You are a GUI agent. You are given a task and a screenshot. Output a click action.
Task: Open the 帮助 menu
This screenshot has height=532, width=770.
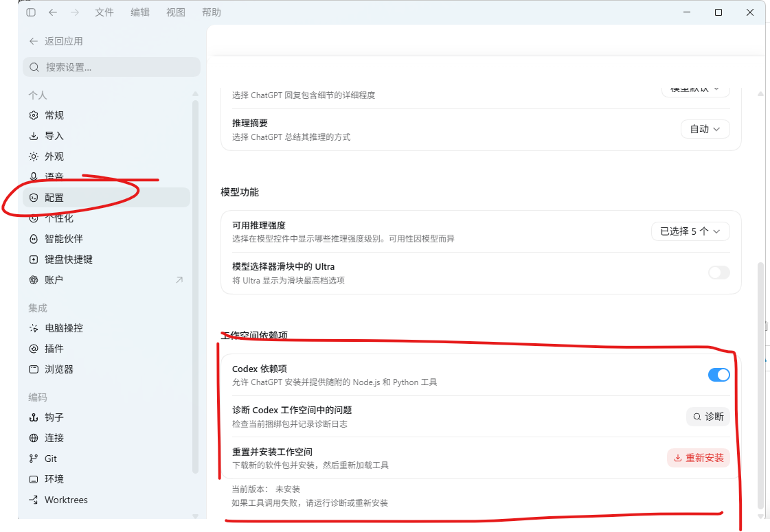point(212,12)
